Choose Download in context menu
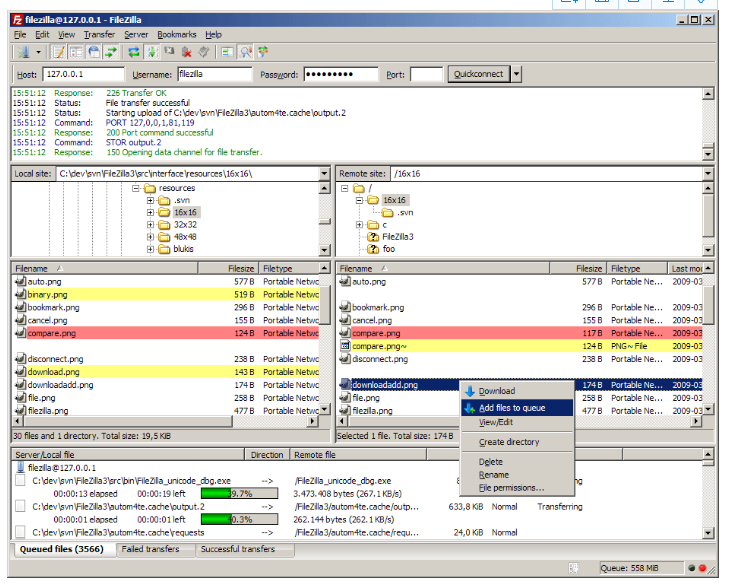Screen dimensions: 733x584 (517, 391)
